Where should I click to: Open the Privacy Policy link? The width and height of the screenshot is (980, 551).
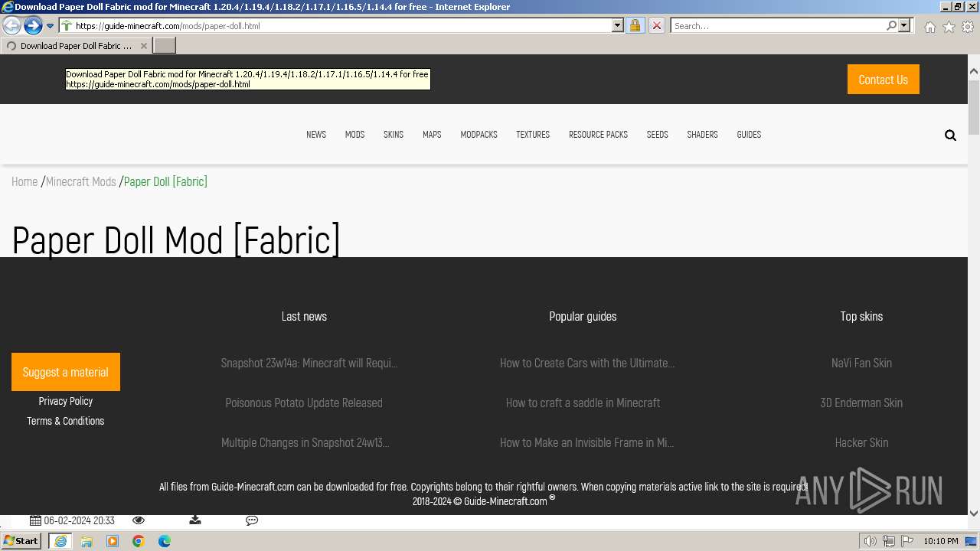(66, 401)
